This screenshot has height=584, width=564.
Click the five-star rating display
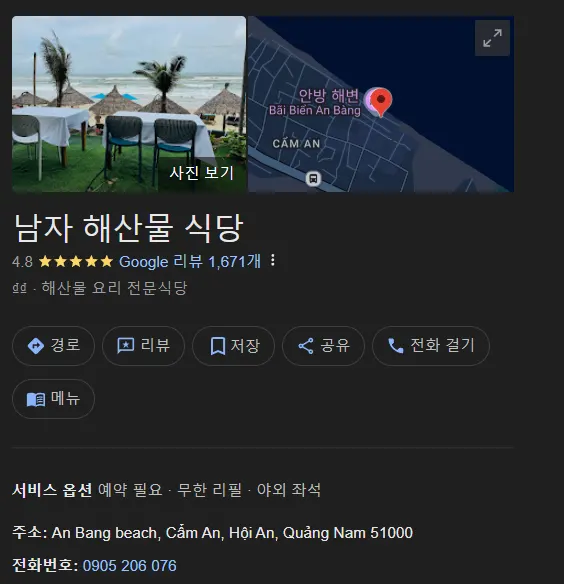pos(76,261)
